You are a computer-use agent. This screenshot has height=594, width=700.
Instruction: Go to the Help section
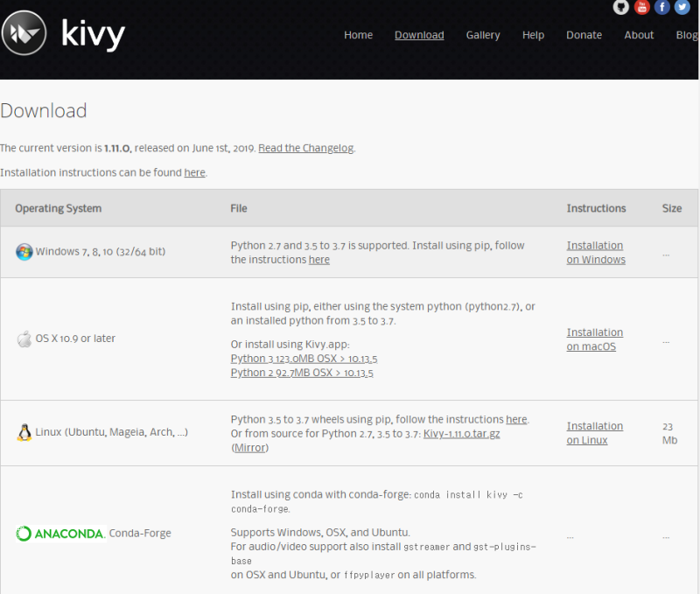click(x=533, y=35)
